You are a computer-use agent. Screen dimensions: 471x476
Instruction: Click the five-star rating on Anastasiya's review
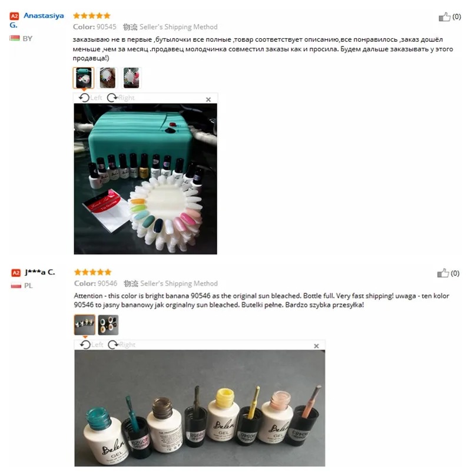coord(92,16)
